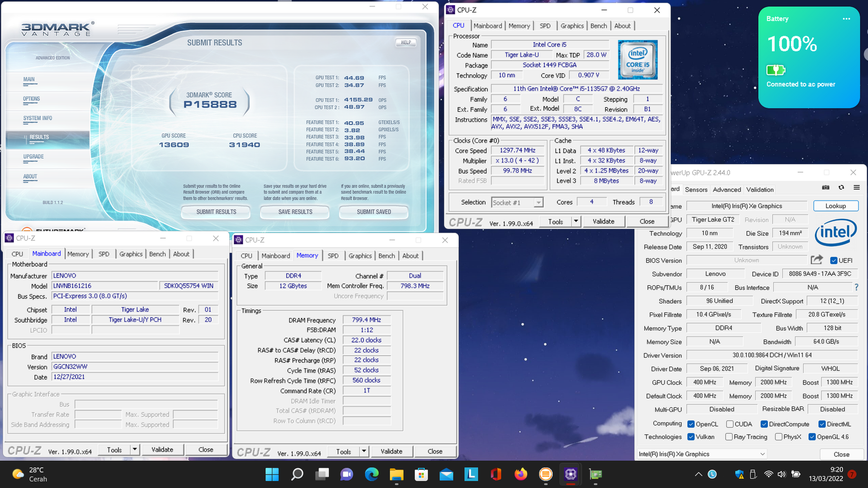This screenshot has width=868, height=488.
Task: Click the BIOS export share icon in GPU-Z
Action: point(816,260)
